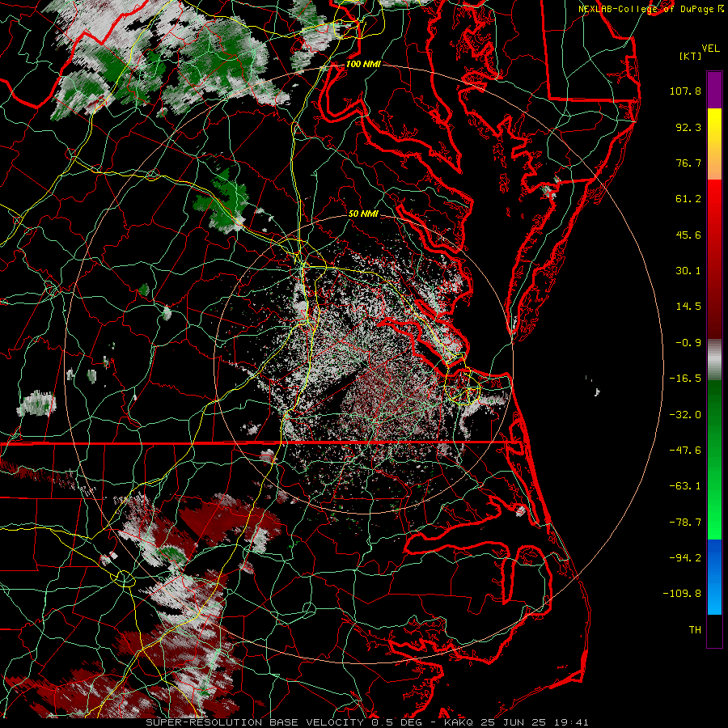This screenshot has width=728, height=728.
Task: Click the gray near-zero segment of color bar
Action: 714,360
